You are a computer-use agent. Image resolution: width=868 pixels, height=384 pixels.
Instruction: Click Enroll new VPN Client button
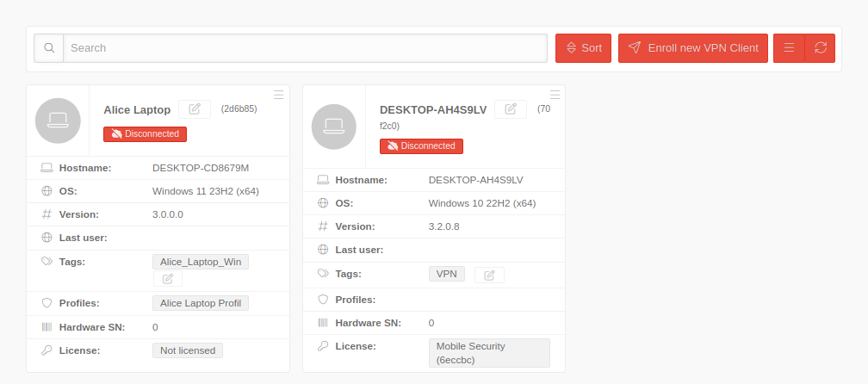pyautogui.click(x=693, y=48)
